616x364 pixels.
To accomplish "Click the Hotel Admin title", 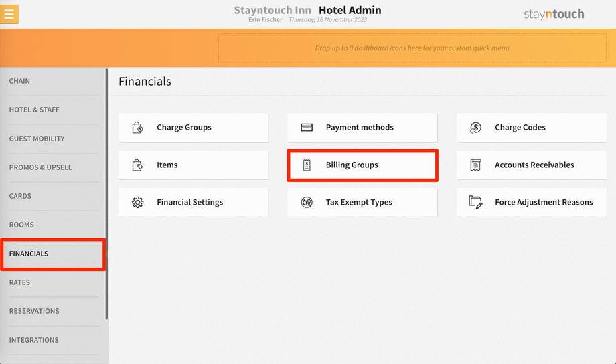I will (350, 10).
